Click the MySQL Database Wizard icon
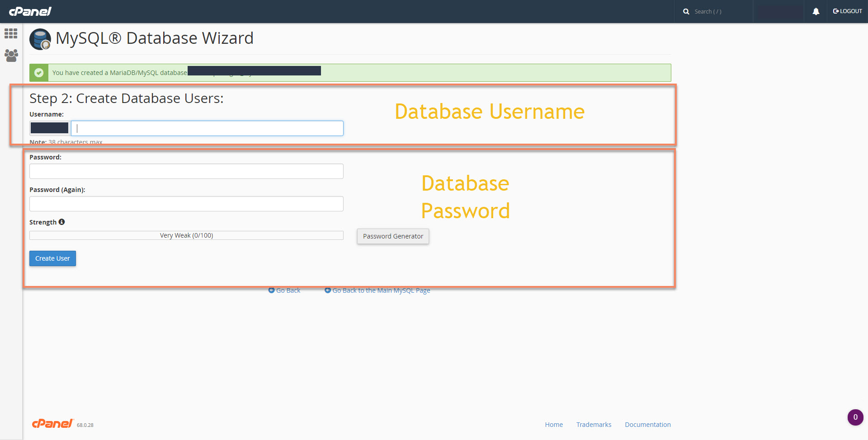 (40, 39)
